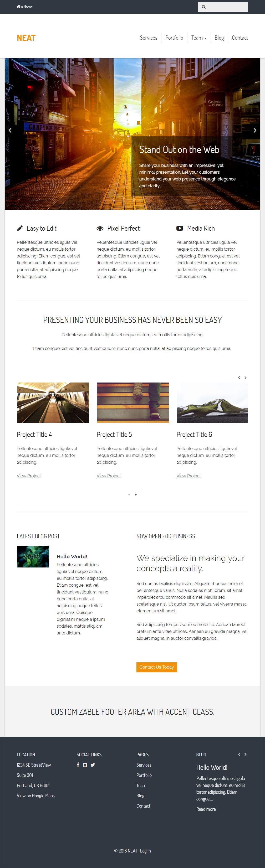Image resolution: width=265 pixels, height=868 pixels.
Task: Open the Facebook social link icon
Action: [78, 764]
